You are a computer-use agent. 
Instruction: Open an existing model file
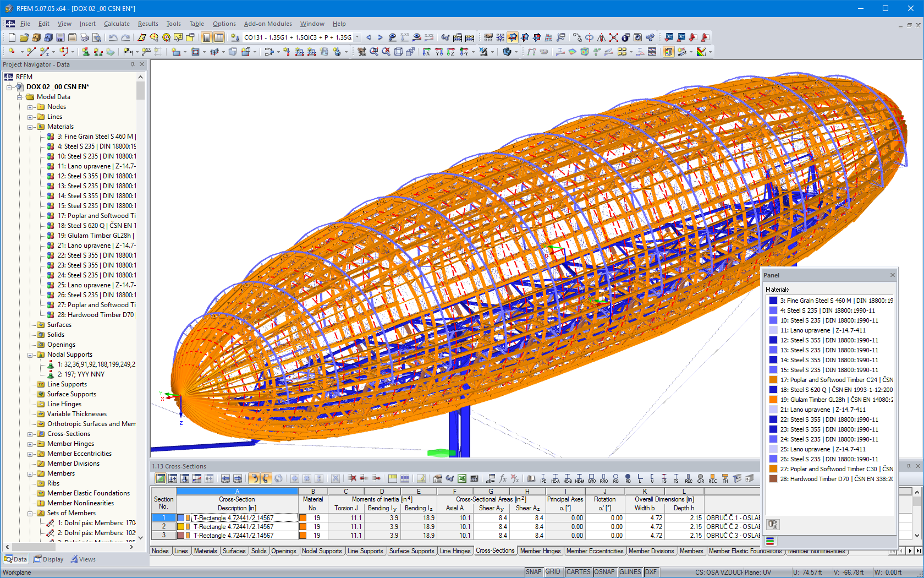24,37
